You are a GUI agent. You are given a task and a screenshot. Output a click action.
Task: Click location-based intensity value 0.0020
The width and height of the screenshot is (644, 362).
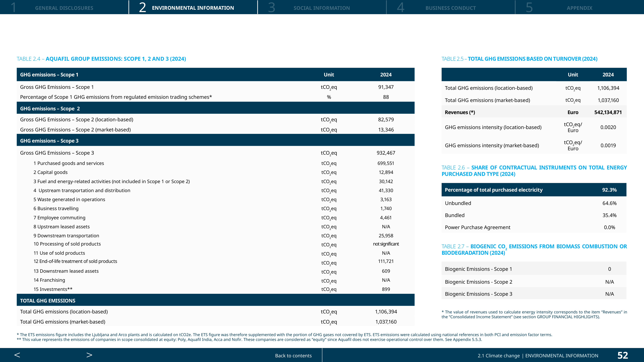[x=608, y=127]
